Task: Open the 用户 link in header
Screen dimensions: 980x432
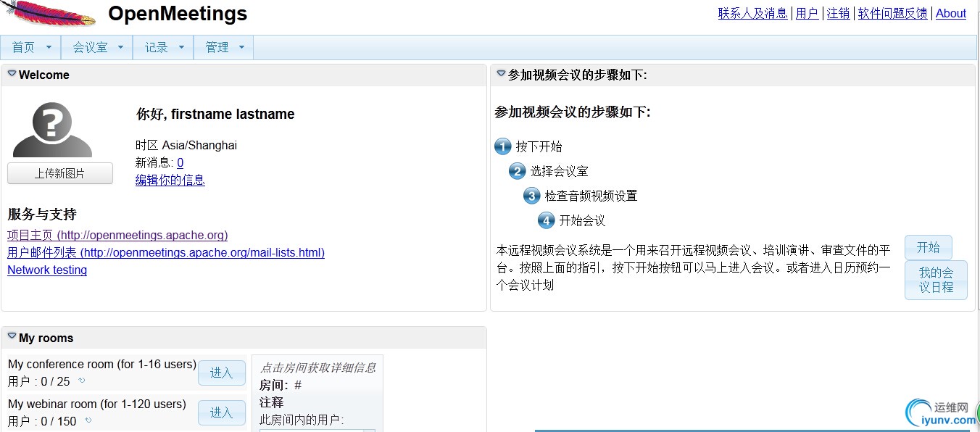Action: (807, 13)
